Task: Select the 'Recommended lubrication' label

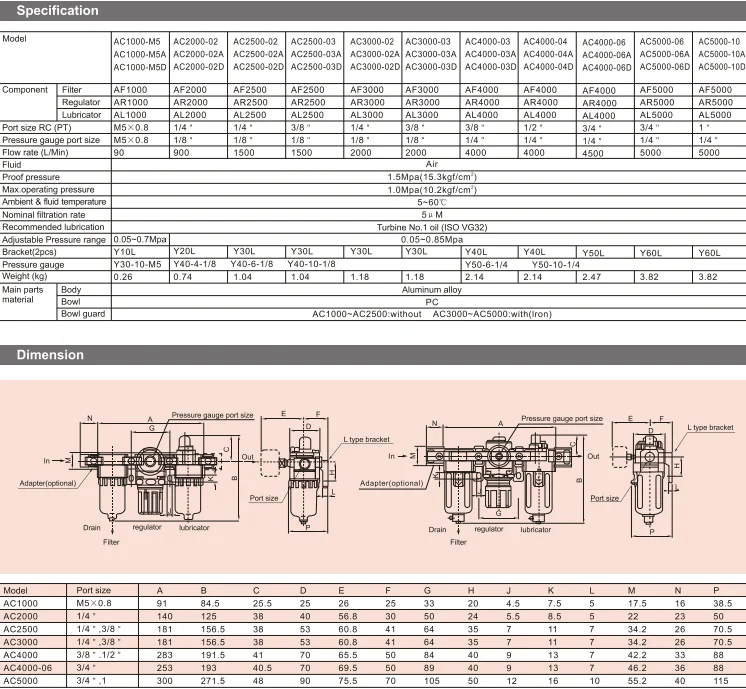Action: (53, 227)
